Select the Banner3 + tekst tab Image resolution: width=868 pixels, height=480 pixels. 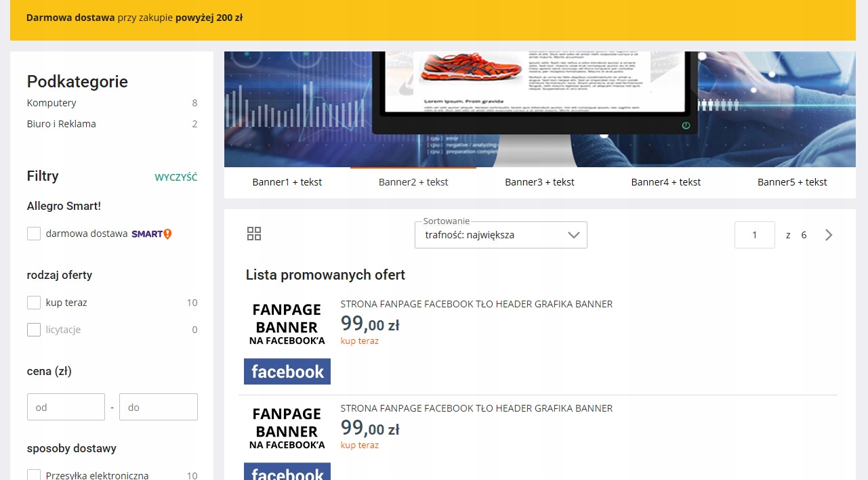coord(539,182)
